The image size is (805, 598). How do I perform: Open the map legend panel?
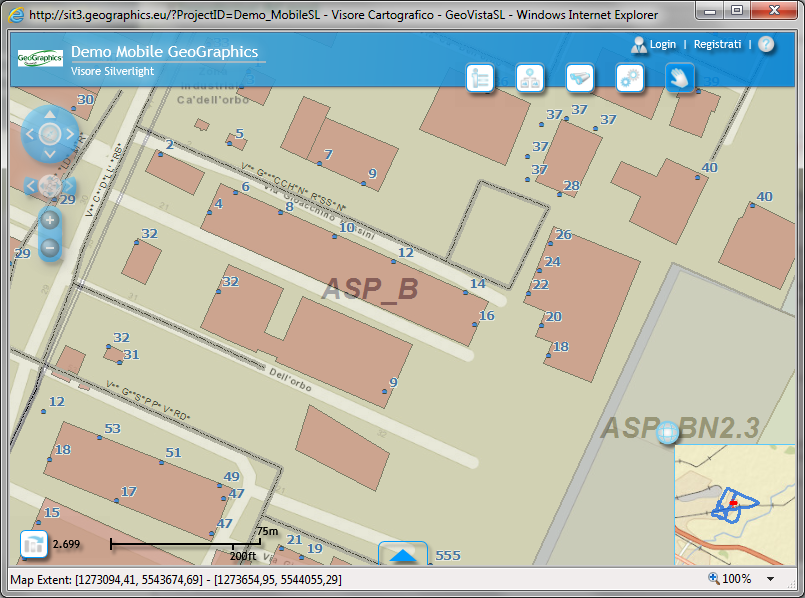(x=481, y=78)
